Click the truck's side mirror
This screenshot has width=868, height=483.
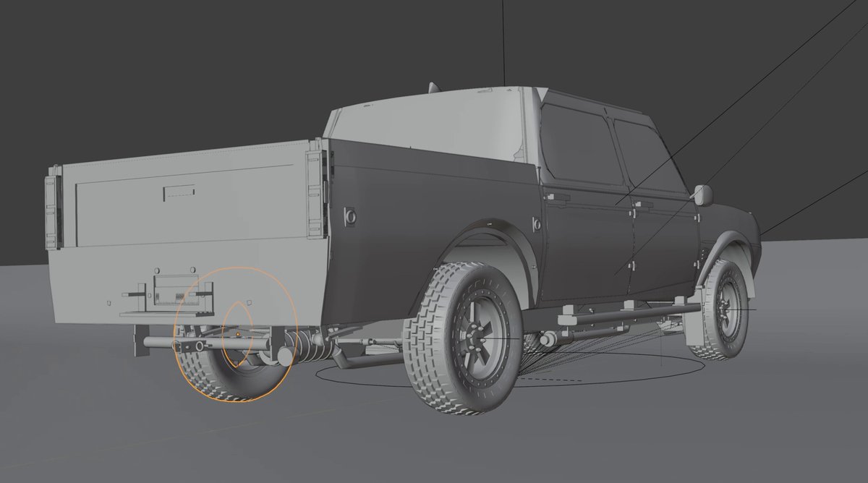(702, 194)
